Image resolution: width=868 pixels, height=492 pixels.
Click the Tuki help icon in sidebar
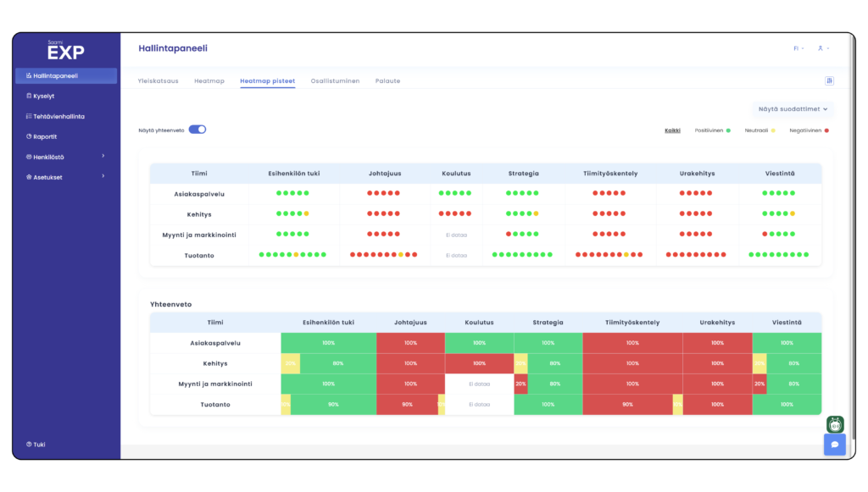[29, 444]
